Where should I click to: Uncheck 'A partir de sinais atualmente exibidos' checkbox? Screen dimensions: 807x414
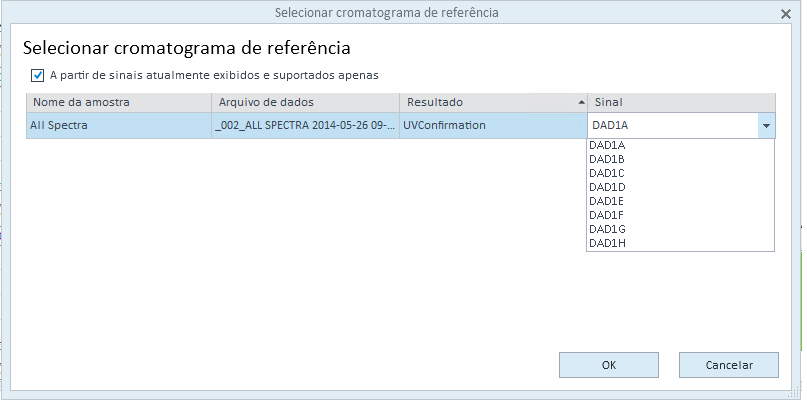point(38,76)
